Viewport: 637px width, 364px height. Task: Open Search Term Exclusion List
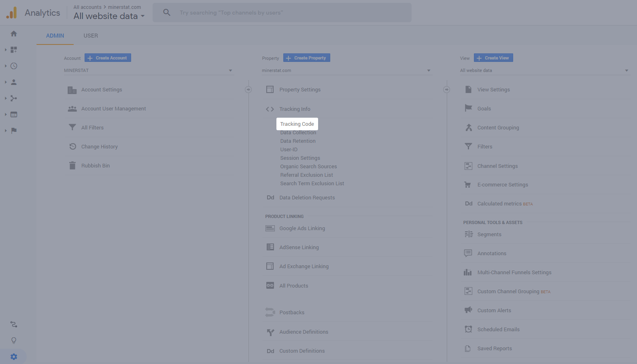pos(312,184)
